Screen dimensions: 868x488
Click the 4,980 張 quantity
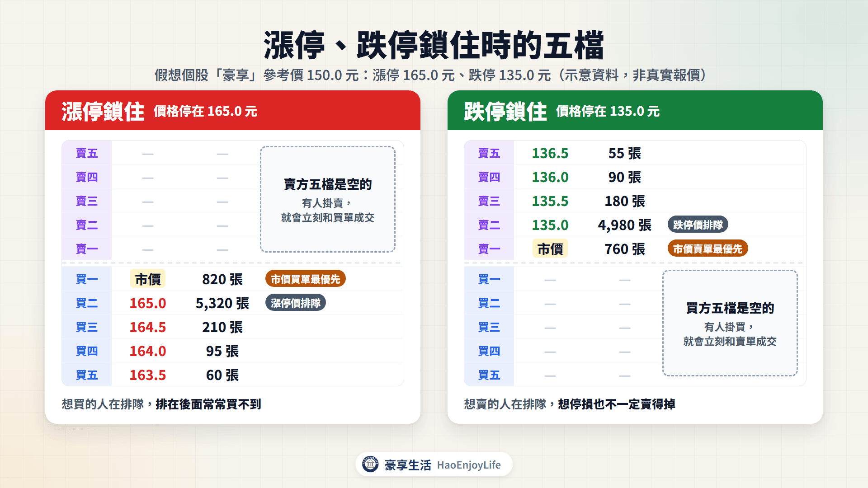tap(625, 225)
